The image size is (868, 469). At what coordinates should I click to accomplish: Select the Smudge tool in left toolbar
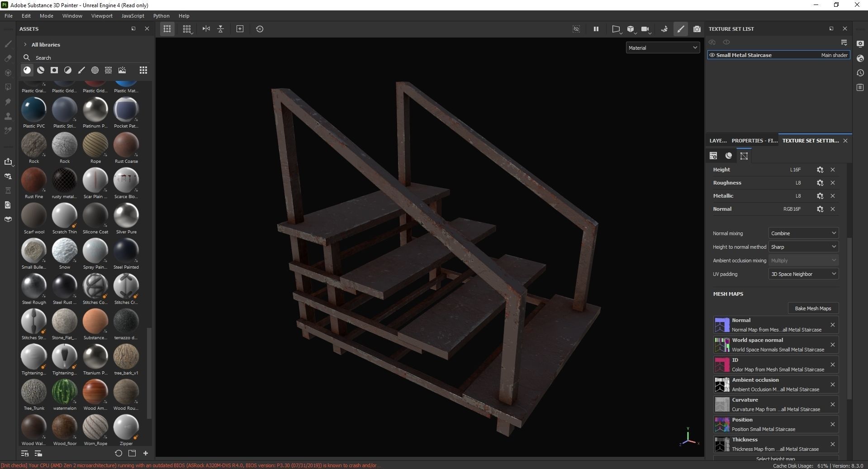click(x=8, y=102)
